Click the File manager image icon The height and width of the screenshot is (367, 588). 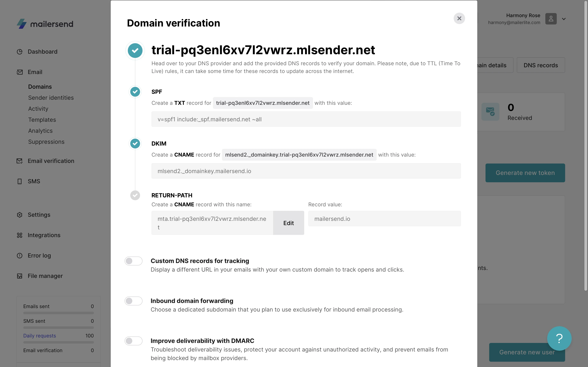19,276
